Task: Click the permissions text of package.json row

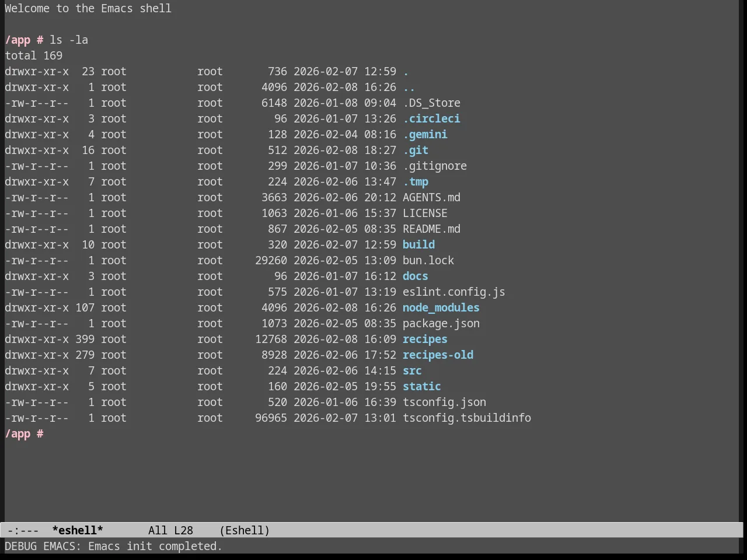Action: tap(37, 323)
